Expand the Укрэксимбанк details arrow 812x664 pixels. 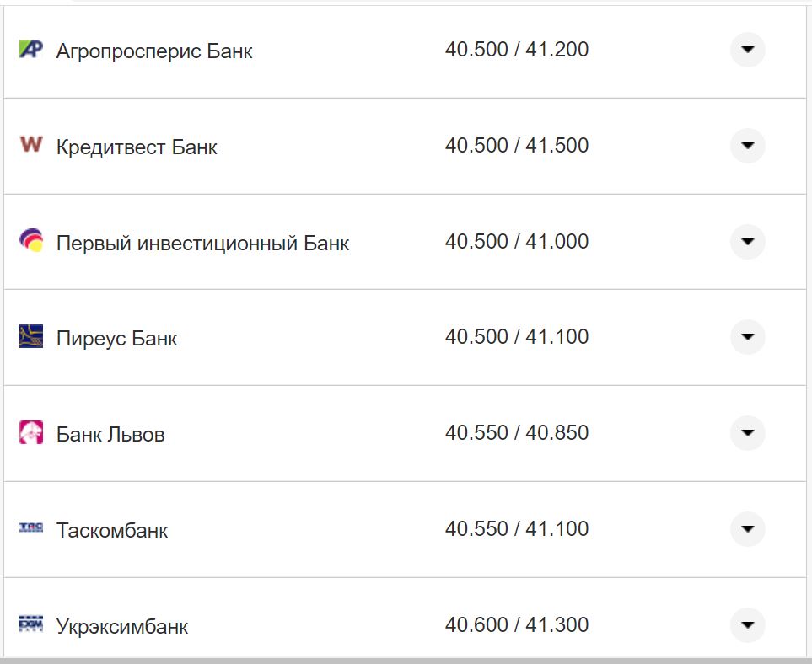[x=747, y=624]
